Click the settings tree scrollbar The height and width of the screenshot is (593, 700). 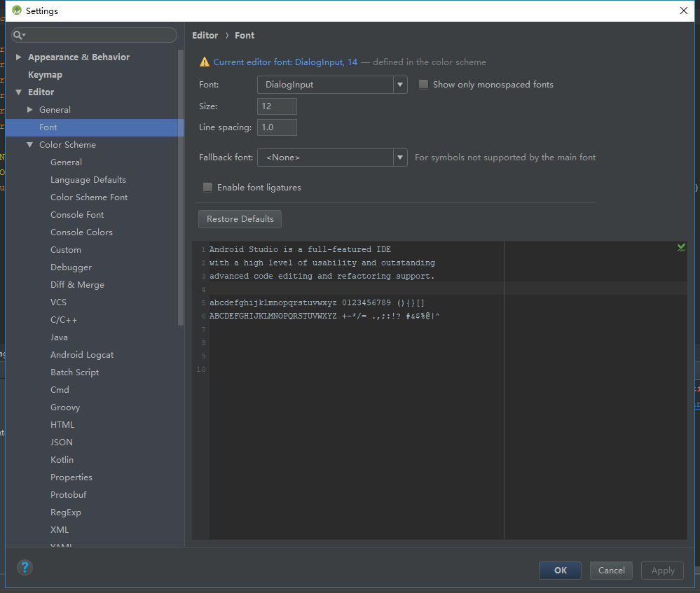point(181,188)
